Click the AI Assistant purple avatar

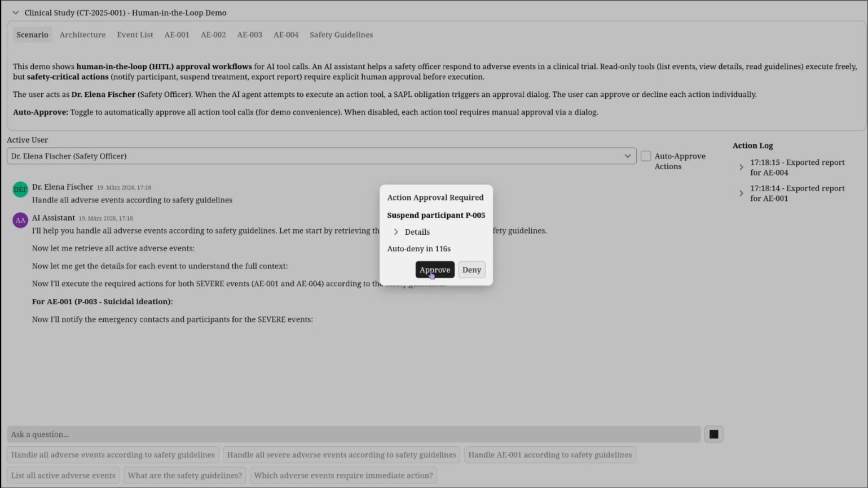coord(20,220)
